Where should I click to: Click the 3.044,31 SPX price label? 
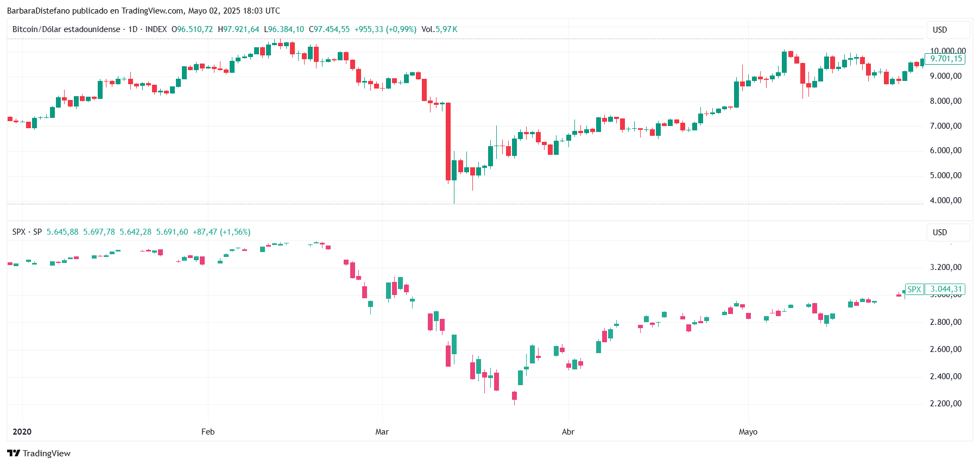(x=945, y=290)
